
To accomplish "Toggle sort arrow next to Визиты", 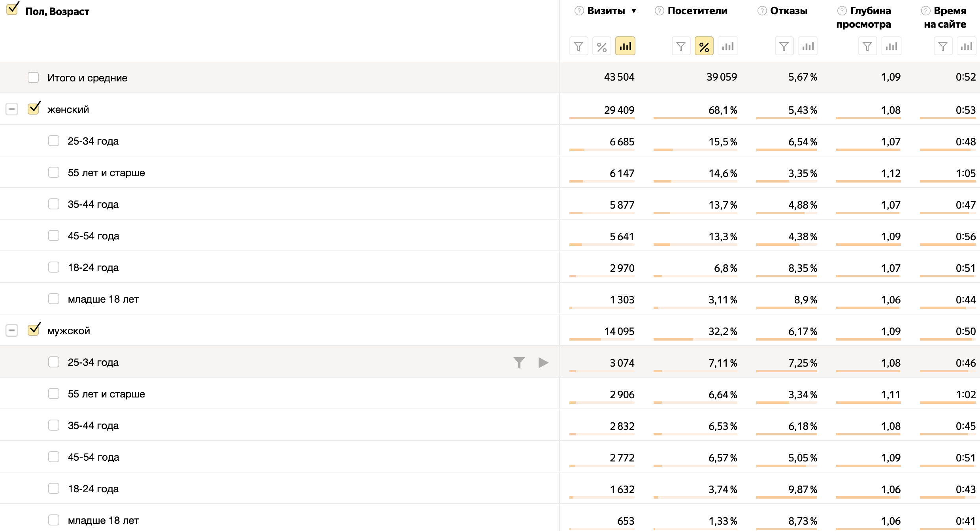I will [634, 11].
